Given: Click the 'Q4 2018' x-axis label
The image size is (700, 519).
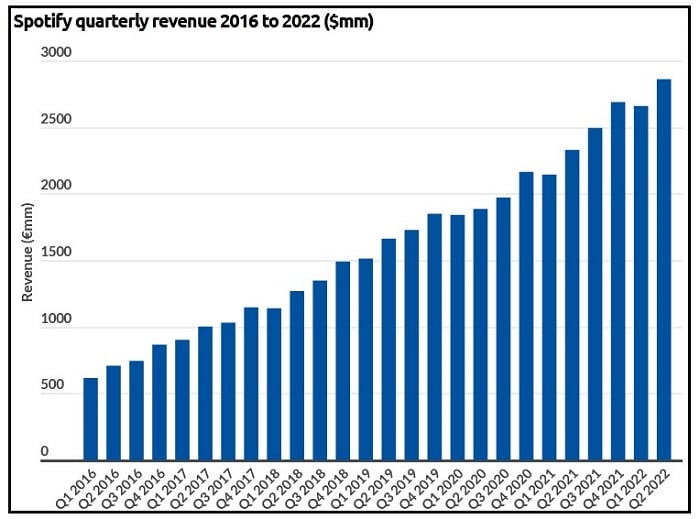Looking at the screenshot, I should point(329,489).
